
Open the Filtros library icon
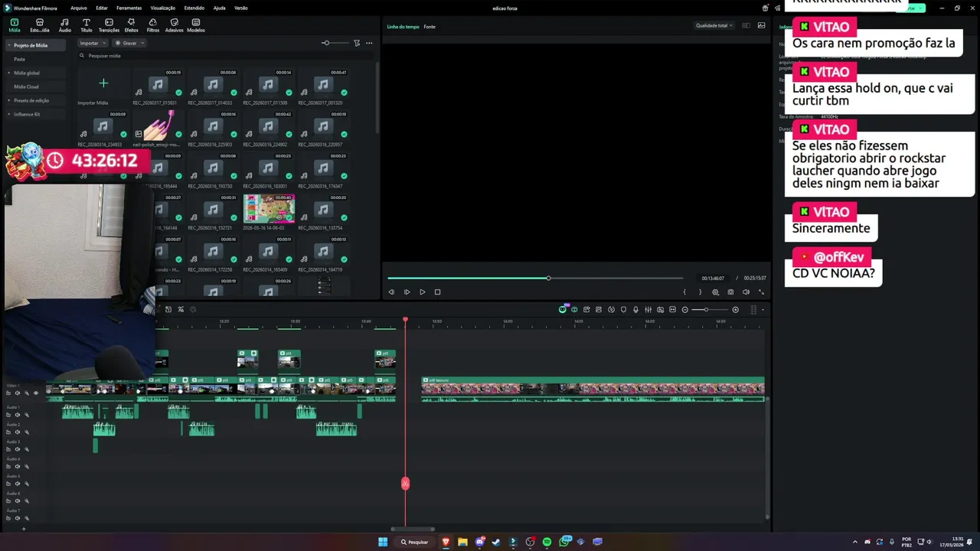(152, 25)
